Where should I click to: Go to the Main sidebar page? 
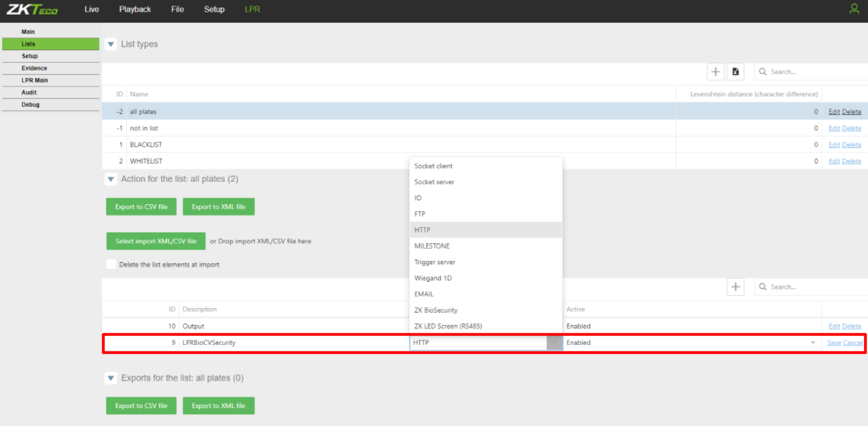(x=51, y=32)
